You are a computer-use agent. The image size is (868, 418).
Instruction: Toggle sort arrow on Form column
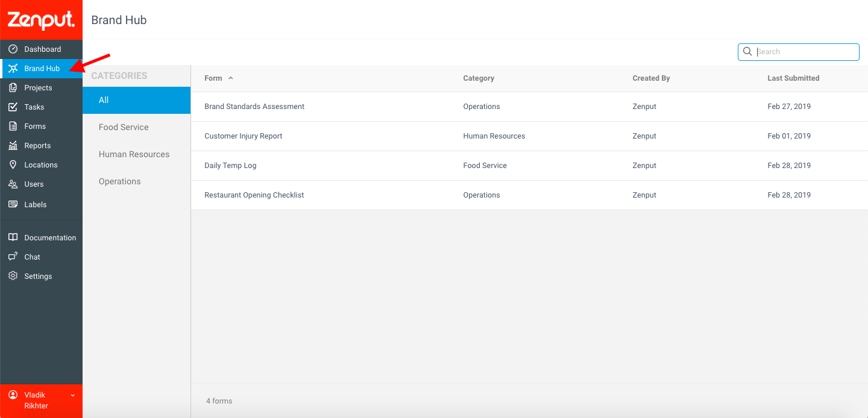click(231, 78)
